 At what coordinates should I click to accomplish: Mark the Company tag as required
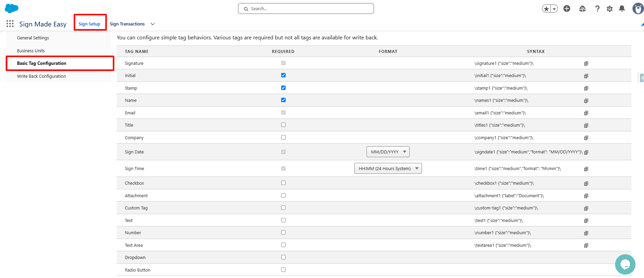point(283,137)
